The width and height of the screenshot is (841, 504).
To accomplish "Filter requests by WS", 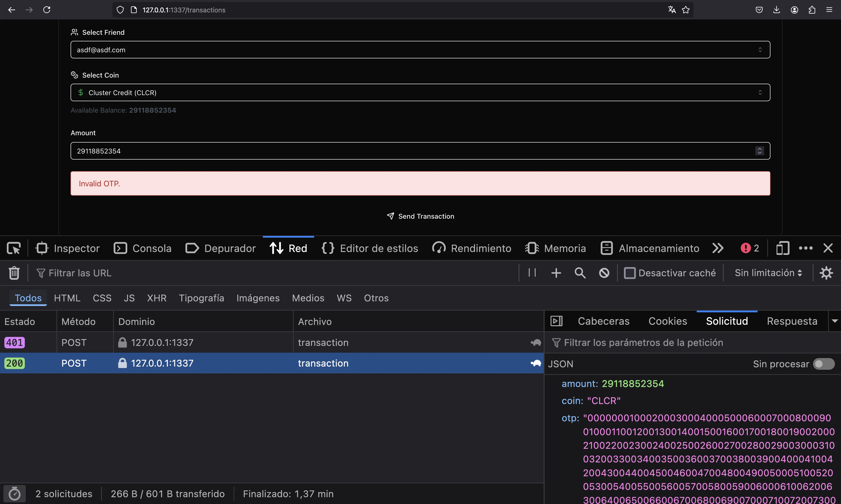I will [x=344, y=298].
